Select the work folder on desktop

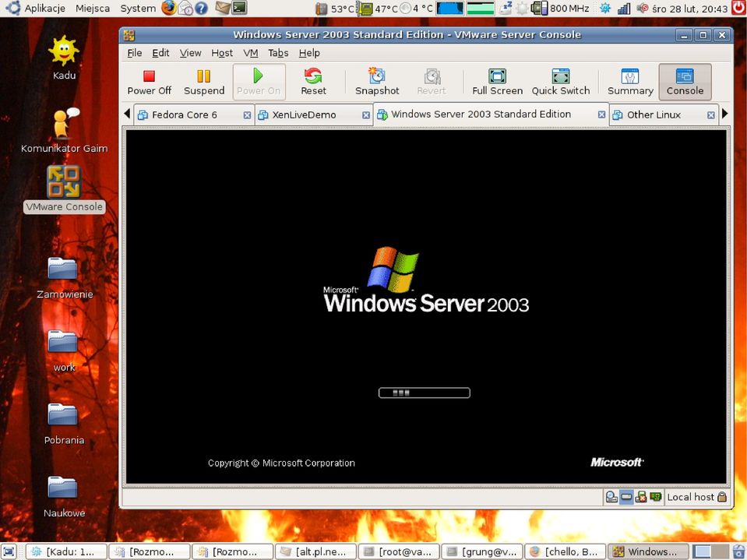pos(64,351)
